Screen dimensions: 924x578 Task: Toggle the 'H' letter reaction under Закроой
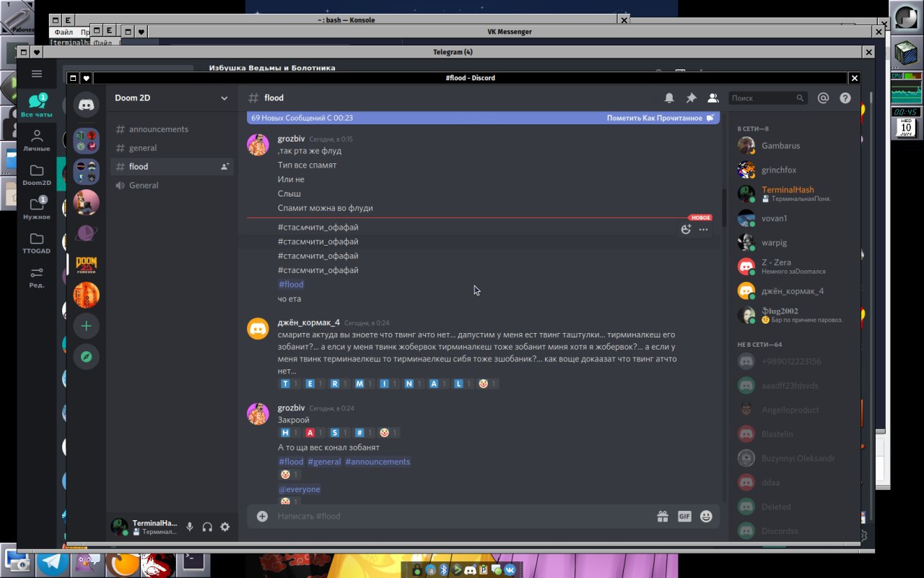(x=289, y=433)
